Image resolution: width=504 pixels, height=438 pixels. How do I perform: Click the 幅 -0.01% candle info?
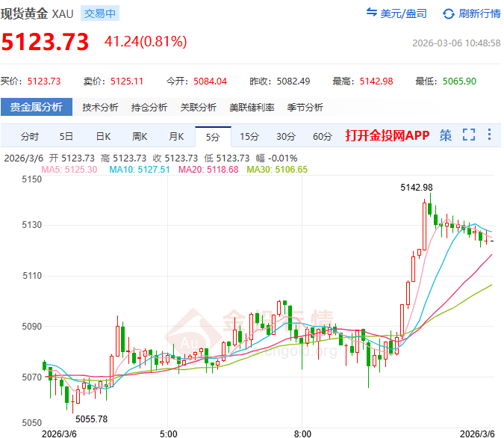pyautogui.click(x=276, y=158)
